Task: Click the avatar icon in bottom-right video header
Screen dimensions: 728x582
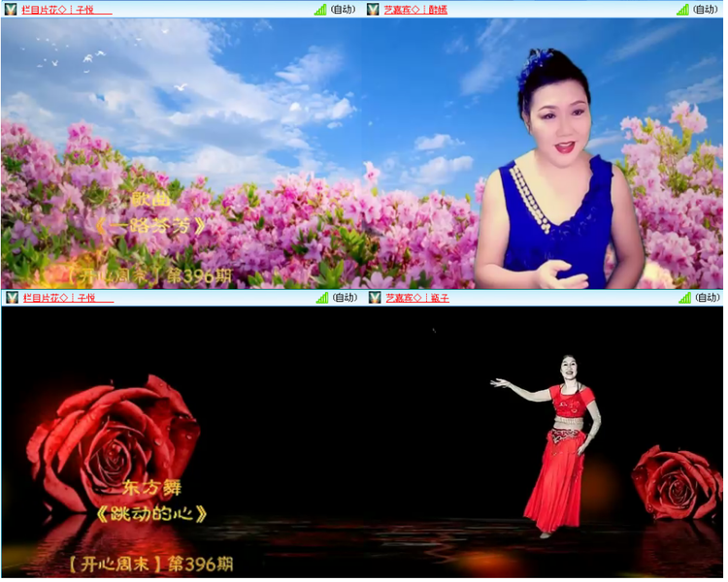Action: 373,297
